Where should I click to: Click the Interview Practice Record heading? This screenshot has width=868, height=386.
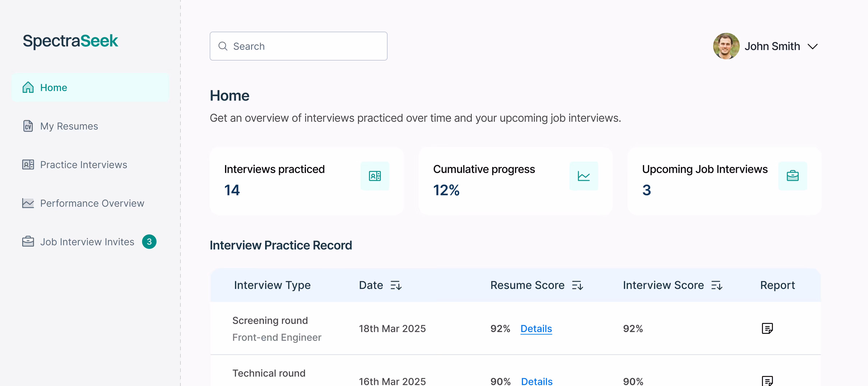coord(281,245)
